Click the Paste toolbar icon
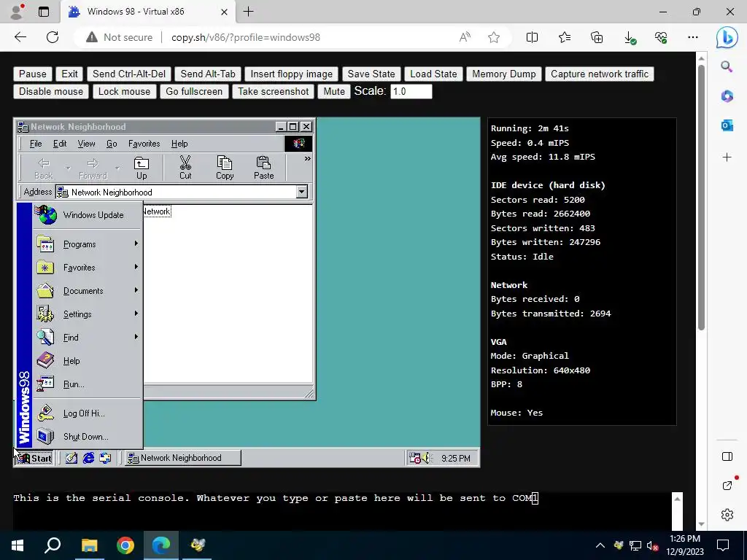 point(263,168)
